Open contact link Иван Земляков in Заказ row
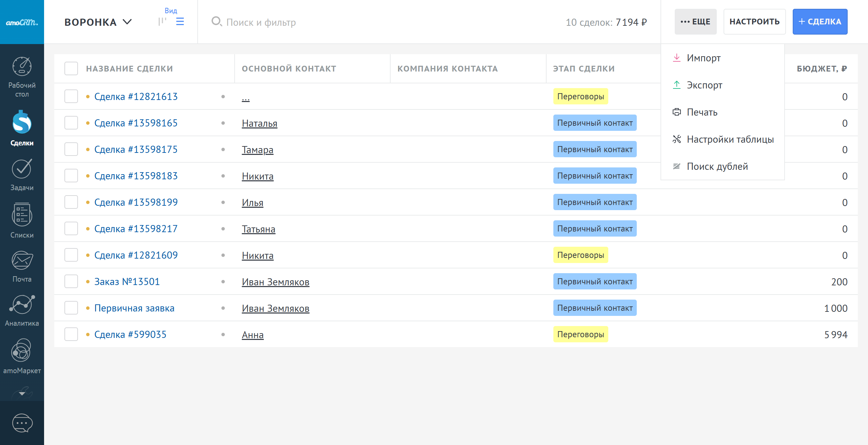The image size is (868, 445). (275, 282)
